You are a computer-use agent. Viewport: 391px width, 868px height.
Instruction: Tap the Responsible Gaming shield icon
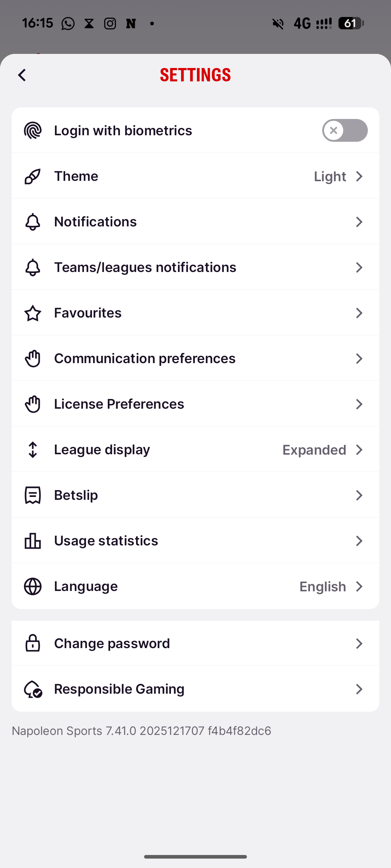[x=33, y=689]
